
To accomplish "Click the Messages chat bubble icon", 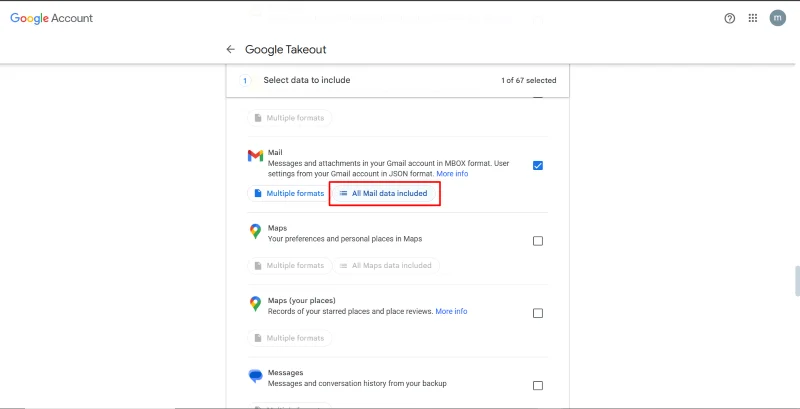I will point(255,376).
